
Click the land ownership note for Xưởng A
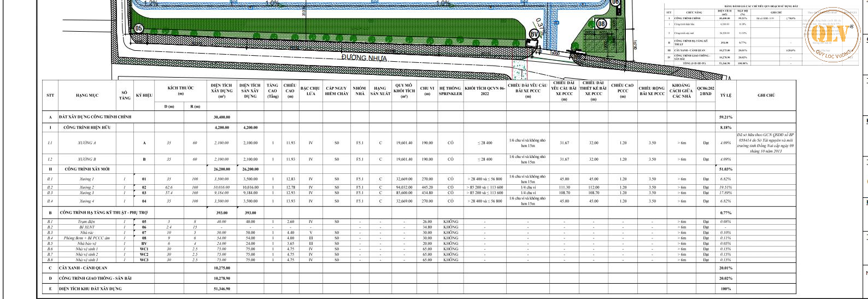coord(765,143)
